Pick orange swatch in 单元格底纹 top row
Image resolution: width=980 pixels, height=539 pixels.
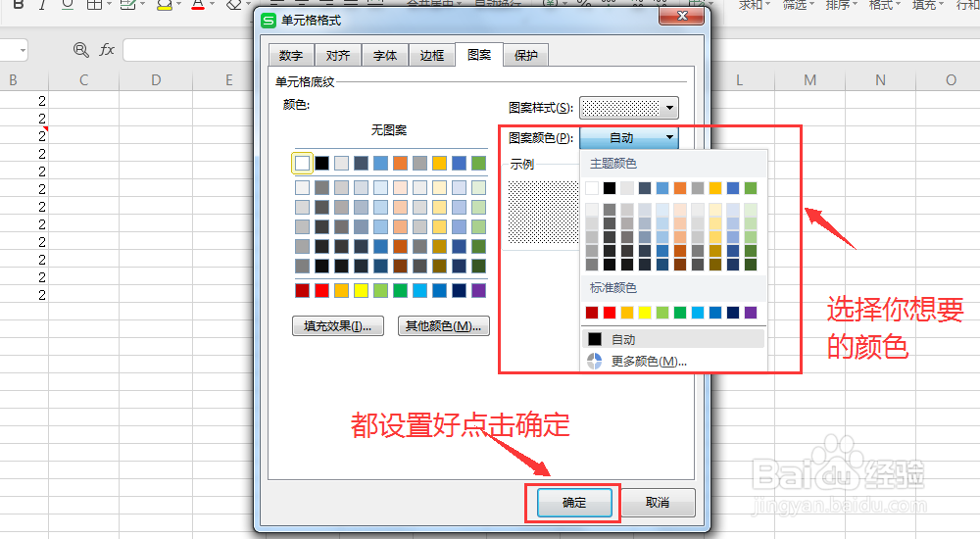(x=400, y=164)
